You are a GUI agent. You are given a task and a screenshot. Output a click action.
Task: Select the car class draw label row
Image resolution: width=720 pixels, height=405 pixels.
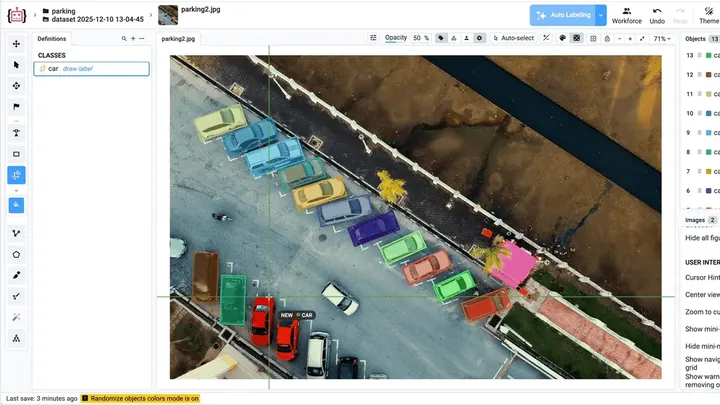coord(91,69)
